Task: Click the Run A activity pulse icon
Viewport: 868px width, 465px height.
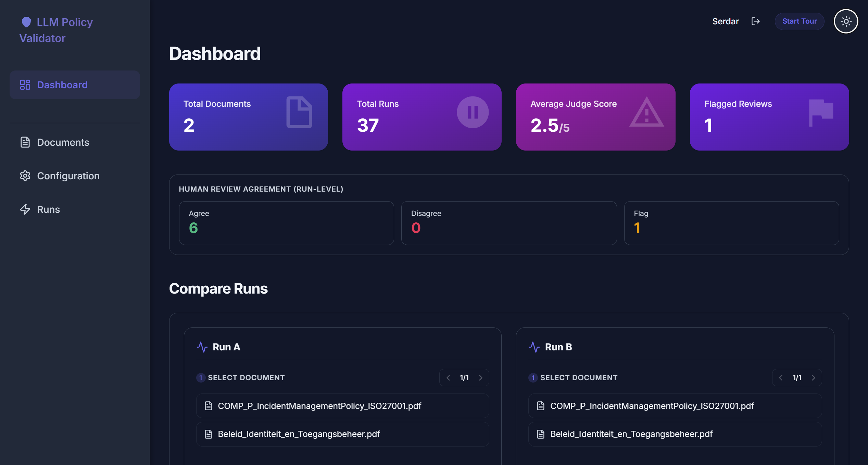Action: pyautogui.click(x=202, y=347)
